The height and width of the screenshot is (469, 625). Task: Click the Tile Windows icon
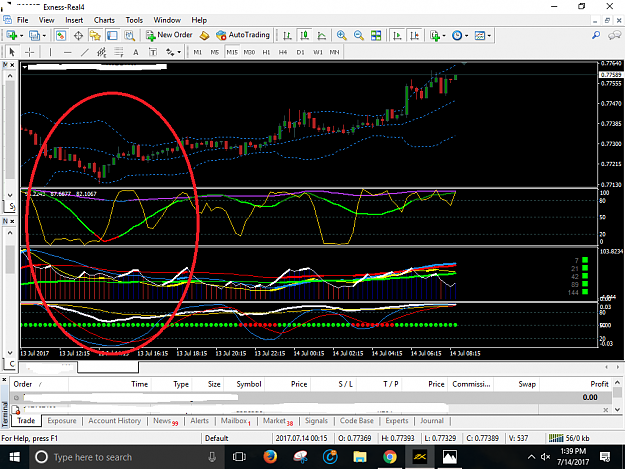pyautogui.click(x=376, y=35)
